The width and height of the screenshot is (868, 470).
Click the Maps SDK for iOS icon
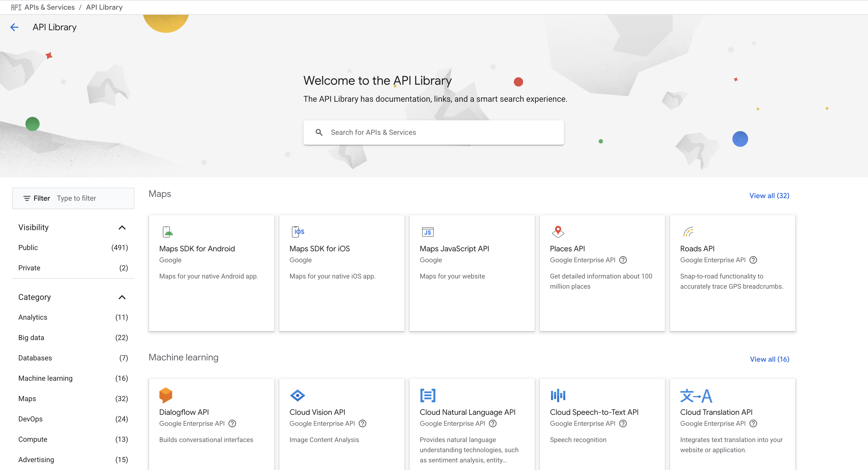coord(298,232)
